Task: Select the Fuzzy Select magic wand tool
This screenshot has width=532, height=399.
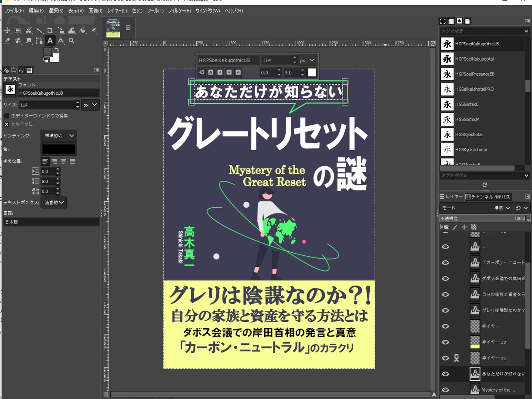Action: 39,31
